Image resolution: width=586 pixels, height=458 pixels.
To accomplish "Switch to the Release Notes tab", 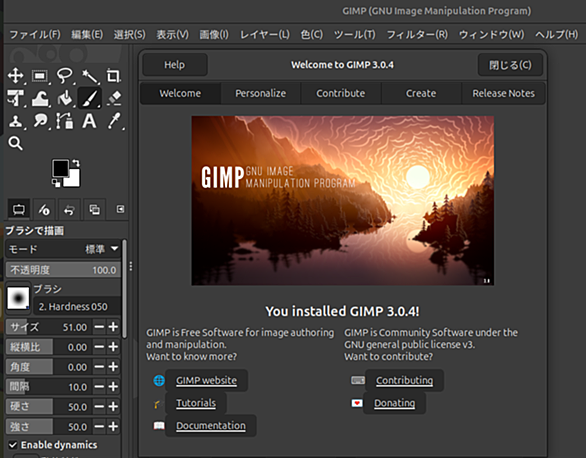I will coord(503,93).
